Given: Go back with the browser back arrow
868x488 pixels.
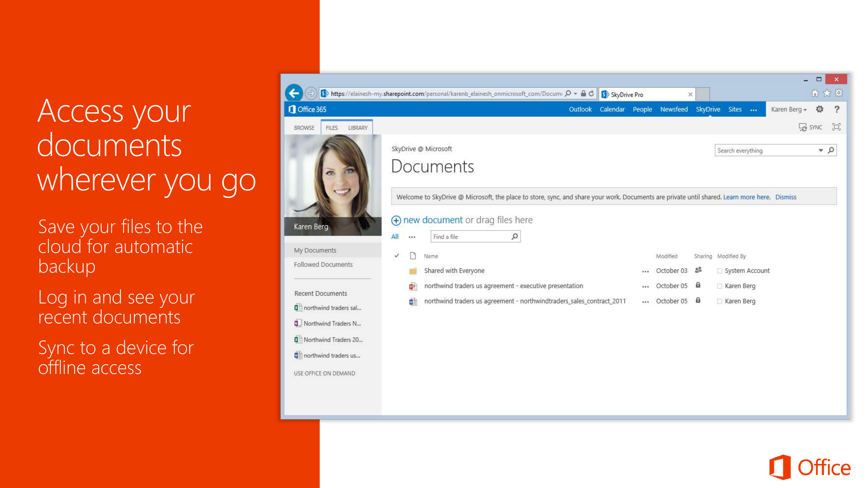Looking at the screenshot, I should (x=294, y=93).
